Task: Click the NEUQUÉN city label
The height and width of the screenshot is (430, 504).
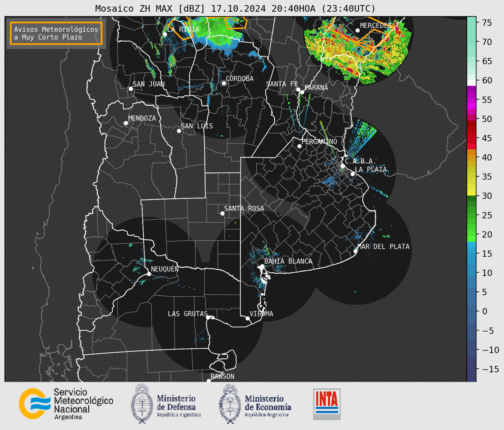Action: [x=165, y=269]
